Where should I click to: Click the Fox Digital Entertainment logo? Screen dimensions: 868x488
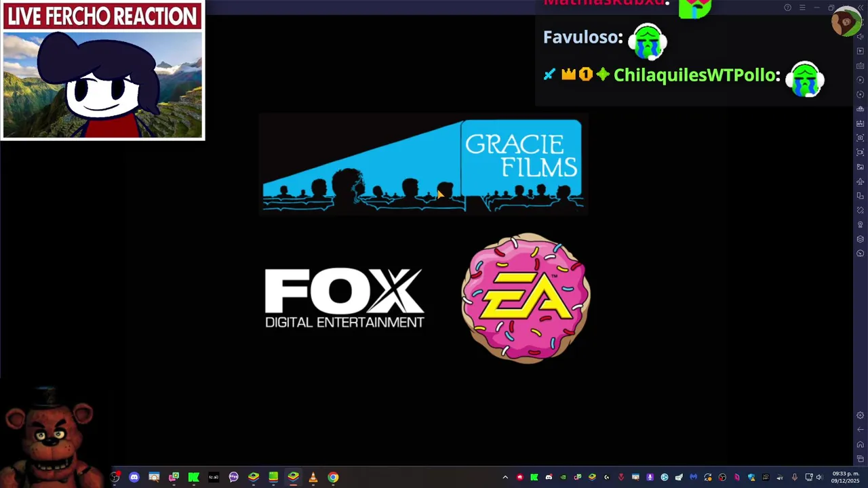tap(344, 298)
